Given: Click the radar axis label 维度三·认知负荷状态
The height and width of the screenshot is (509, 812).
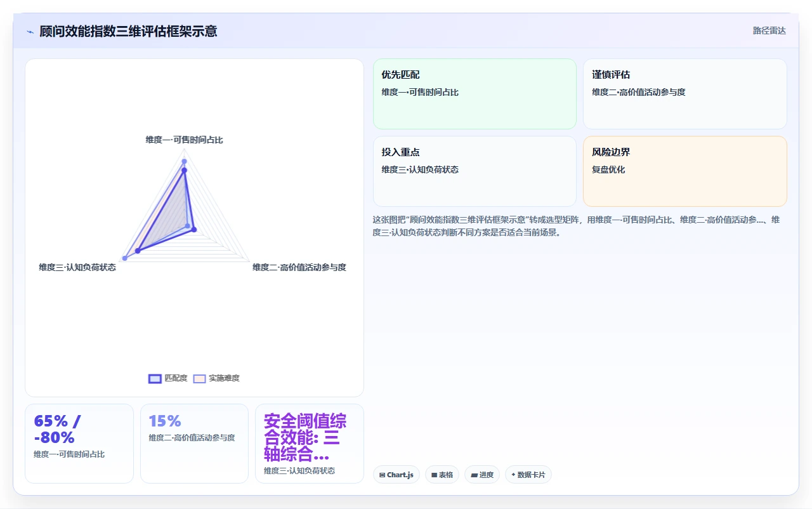Looking at the screenshot, I should tap(77, 267).
